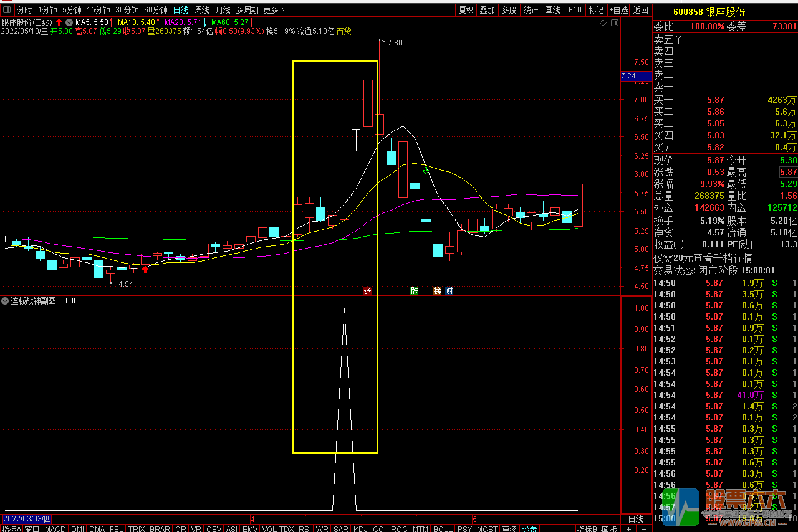Click the 日线 label at bottom right
798x532 pixels.
coord(635,518)
